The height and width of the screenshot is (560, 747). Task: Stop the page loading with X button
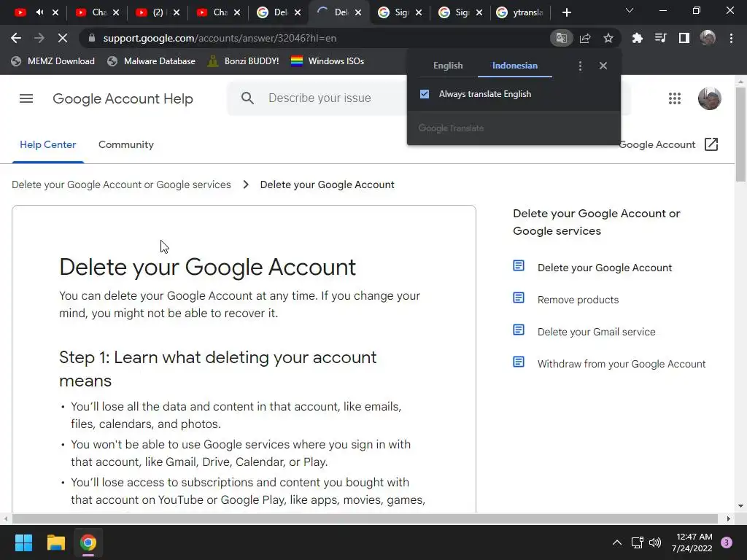click(x=63, y=38)
